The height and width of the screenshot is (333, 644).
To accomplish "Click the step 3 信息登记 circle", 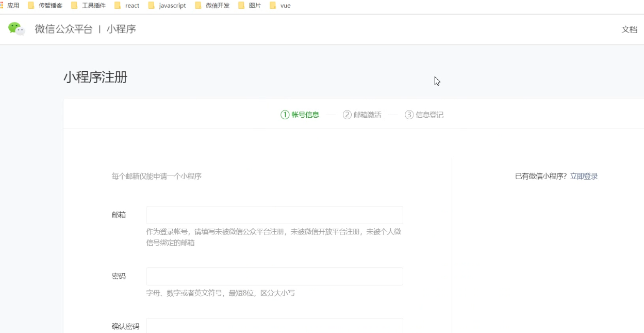I will (408, 115).
